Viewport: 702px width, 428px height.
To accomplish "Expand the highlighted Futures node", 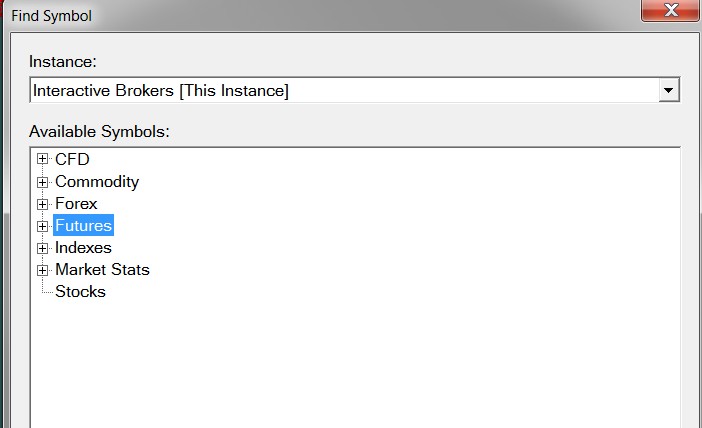I will [x=42, y=226].
